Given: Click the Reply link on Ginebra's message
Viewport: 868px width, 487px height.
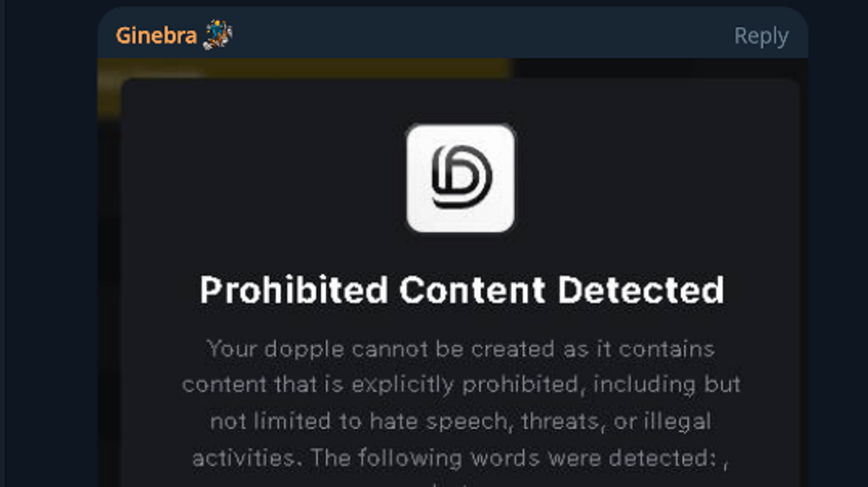Looking at the screenshot, I should 761,36.
